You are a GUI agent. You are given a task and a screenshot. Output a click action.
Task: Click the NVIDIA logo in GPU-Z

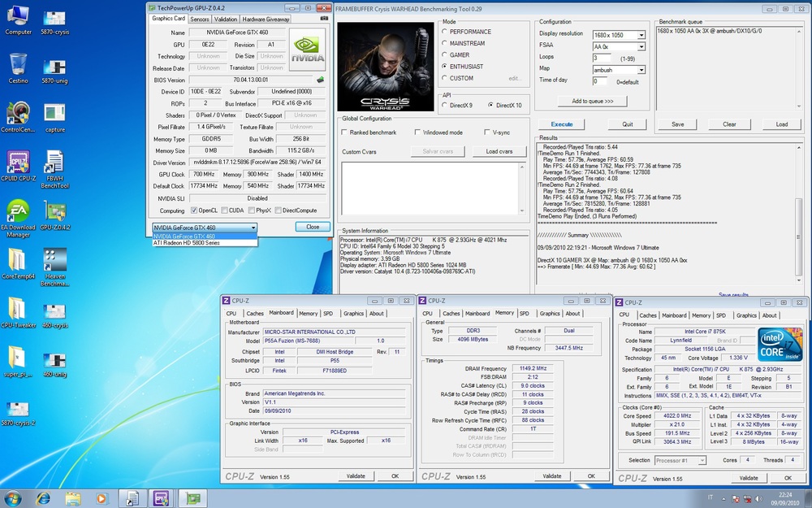click(x=307, y=49)
